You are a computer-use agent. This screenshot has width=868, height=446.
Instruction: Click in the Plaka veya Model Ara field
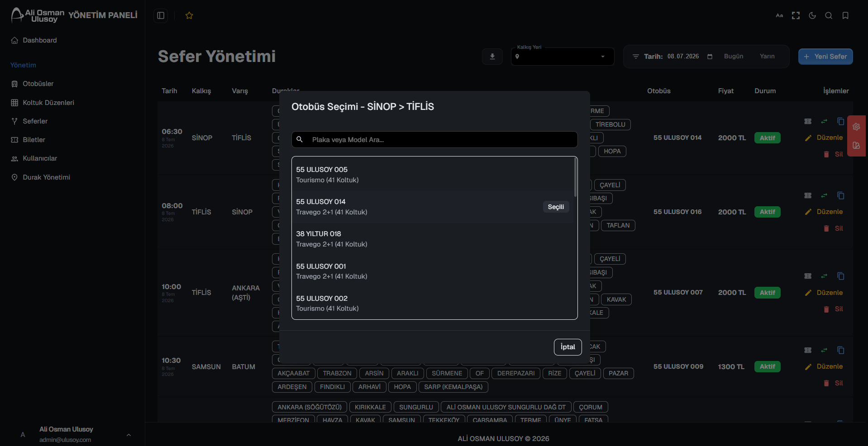tap(434, 140)
